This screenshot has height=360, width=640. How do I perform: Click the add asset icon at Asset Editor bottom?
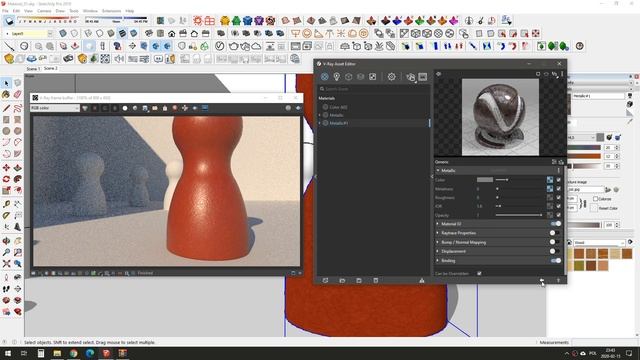tap(325, 280)
